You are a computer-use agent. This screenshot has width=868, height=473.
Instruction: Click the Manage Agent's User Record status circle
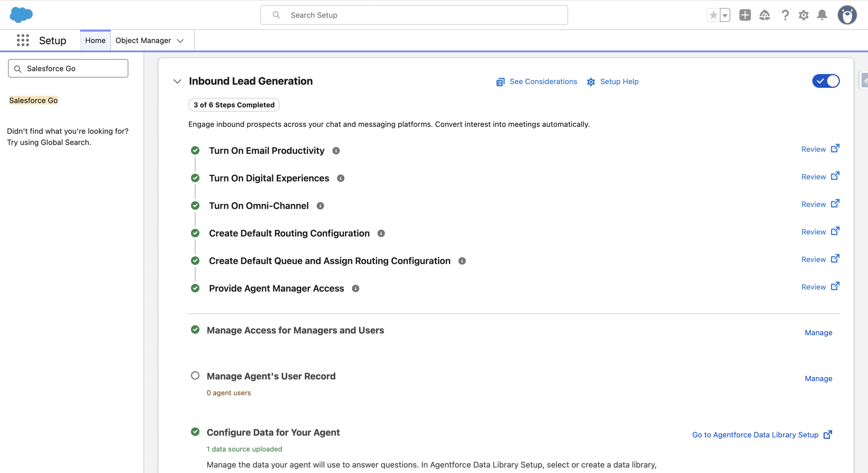click(x=195, y=376)
